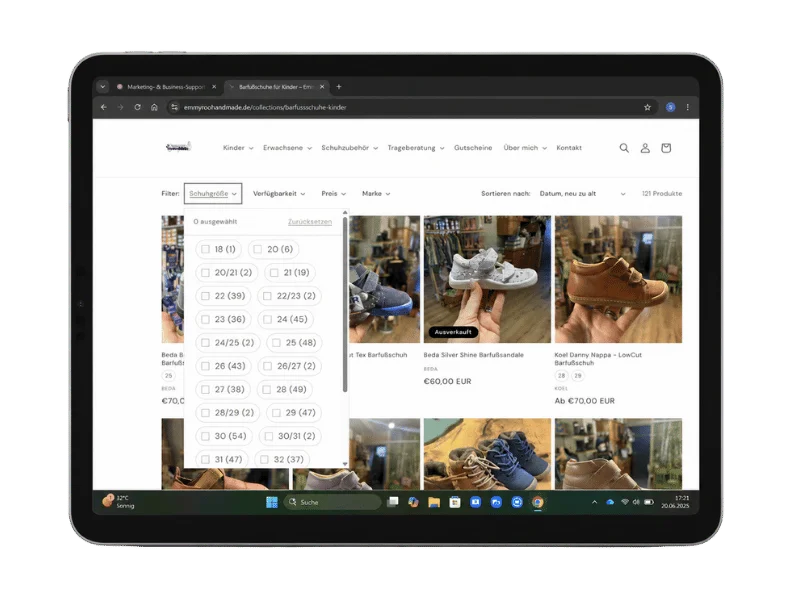Open the Erwachsene navigation menu

[287, 148]
